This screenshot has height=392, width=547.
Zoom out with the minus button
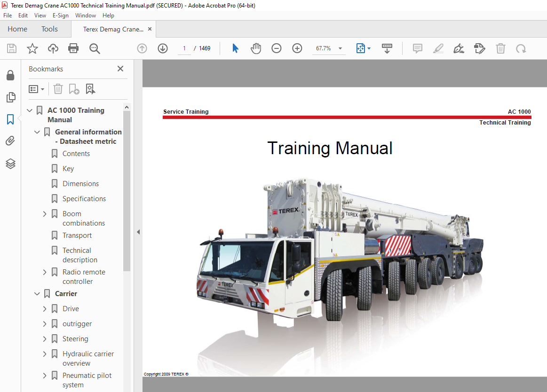tap(276, 48)
